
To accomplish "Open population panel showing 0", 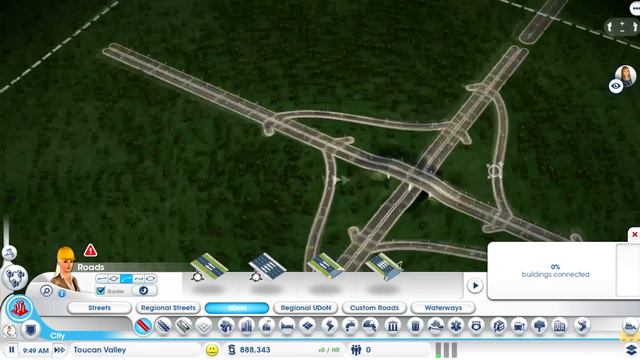I will click(x=361, y=350).
